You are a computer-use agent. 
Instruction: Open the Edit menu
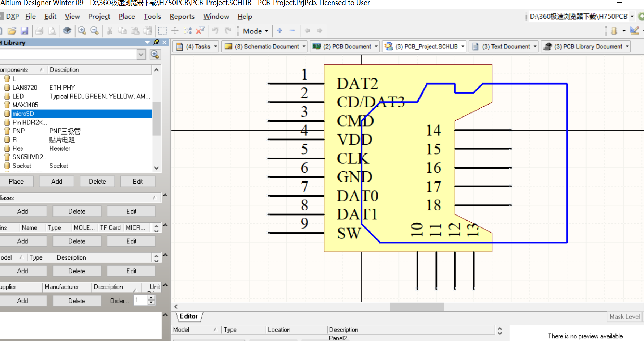pyautogui.click(x=50, y=17)
